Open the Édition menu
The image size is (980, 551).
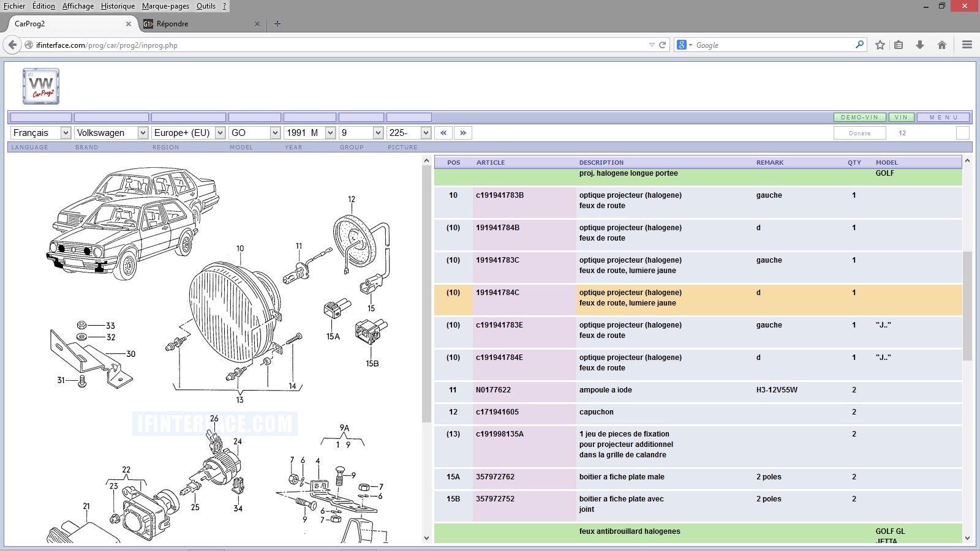pyautogui.click(x=43, y=6)
